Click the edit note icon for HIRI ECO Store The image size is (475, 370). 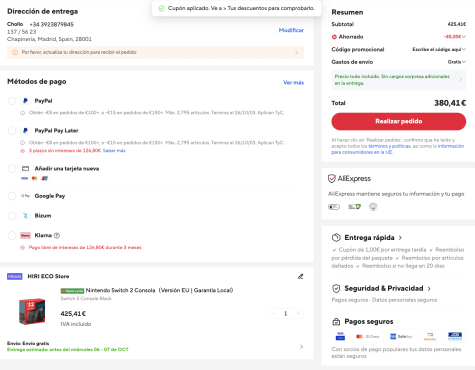[301, 276]
